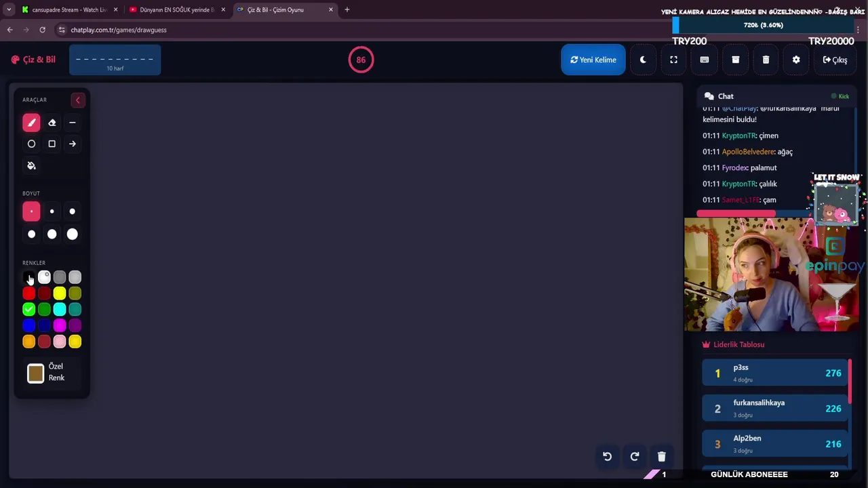Image resolution: width=868 pixels, height=488 pixels.
Task: Go back in browser history
Action: tap(9, 30)
